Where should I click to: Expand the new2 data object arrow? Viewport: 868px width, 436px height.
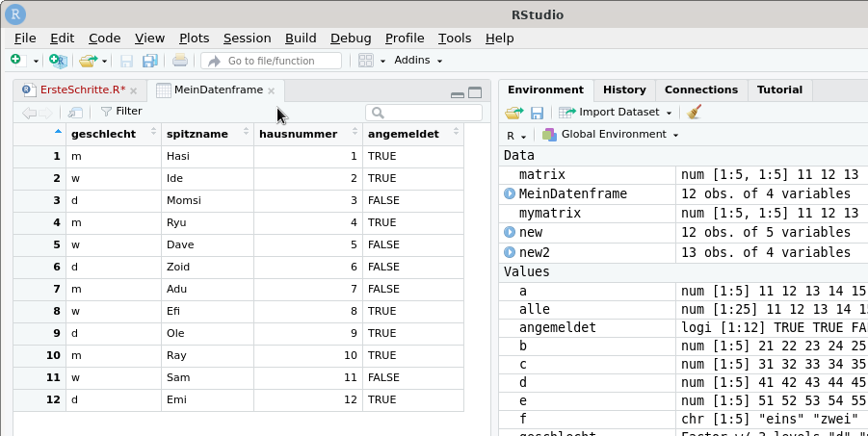(x=510, y=252)
